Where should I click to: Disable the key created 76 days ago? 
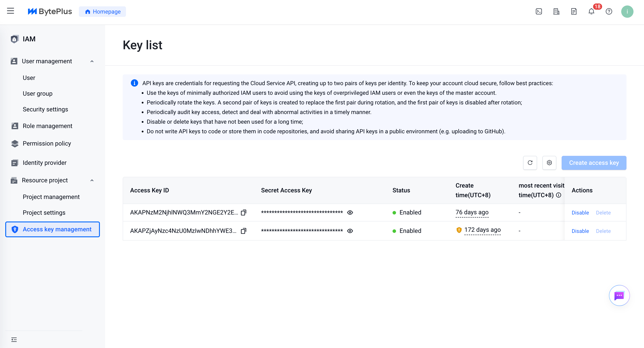pos(580,213)
